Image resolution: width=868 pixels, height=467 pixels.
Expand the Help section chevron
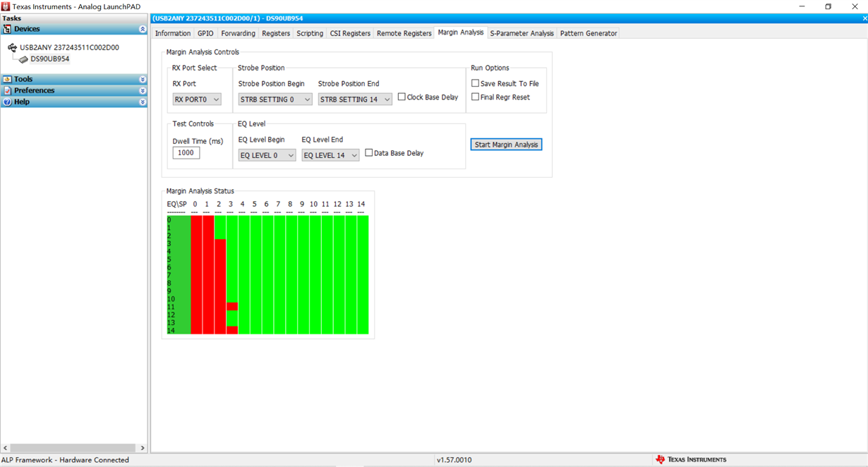(143, 102)
